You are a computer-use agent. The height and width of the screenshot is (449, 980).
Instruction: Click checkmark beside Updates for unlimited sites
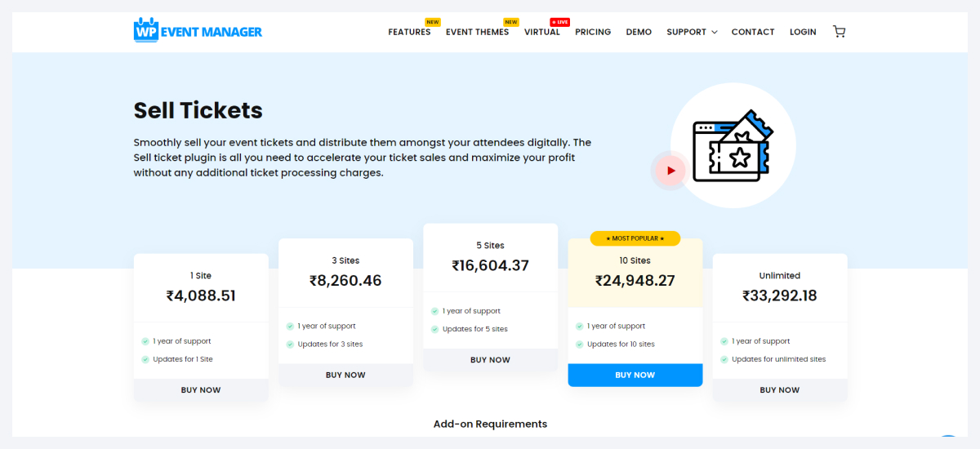724,359
